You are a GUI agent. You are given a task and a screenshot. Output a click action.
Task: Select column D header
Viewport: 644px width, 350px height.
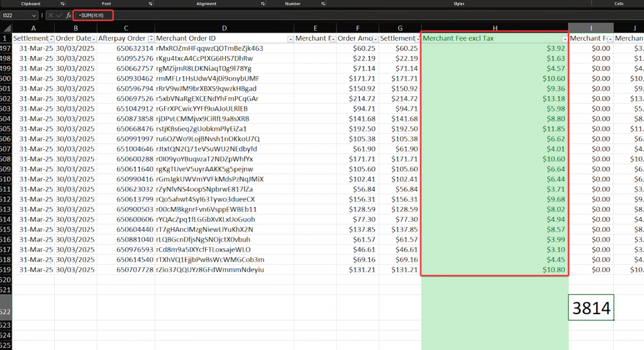coord(223,28)
